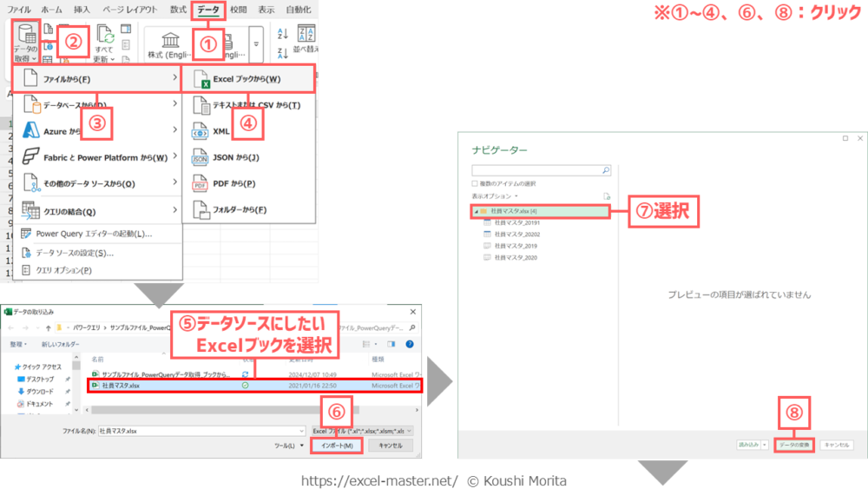Launch Power Query エディターの起動
This screenshot has width=868, height=489.
click(93, 234)
